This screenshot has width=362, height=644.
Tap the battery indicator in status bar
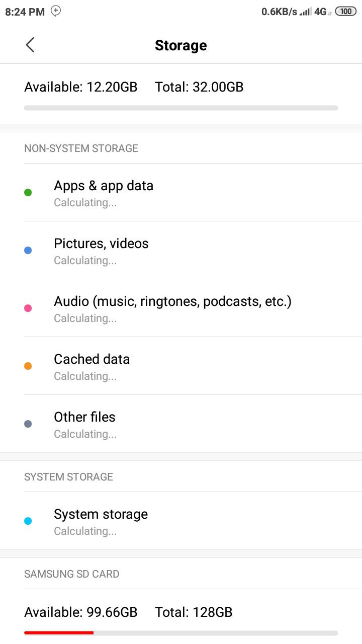click(345, 11)
